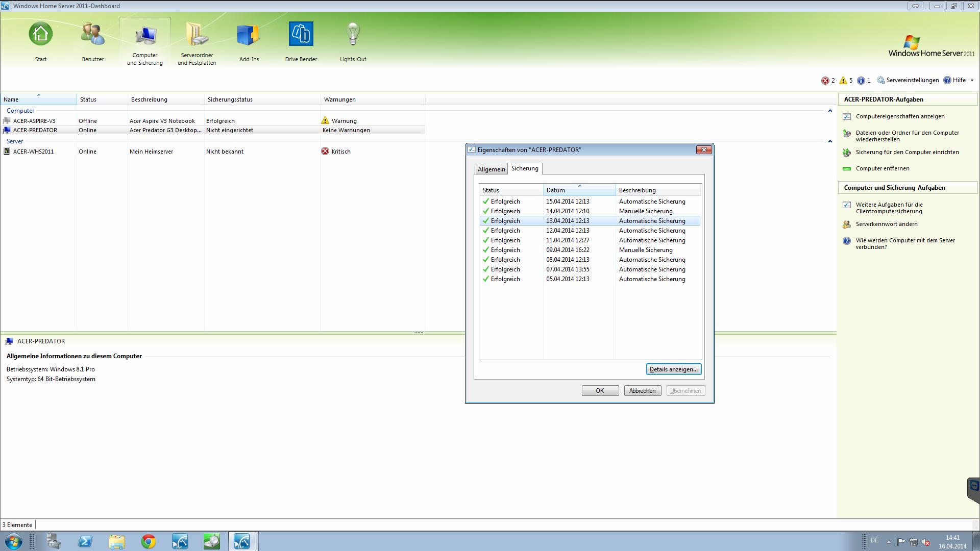The width and height of the screenshot is (980, 551).
Task: Show the critical alerts (red 2)
Action: pyautogui.click(x=828, y=81)
